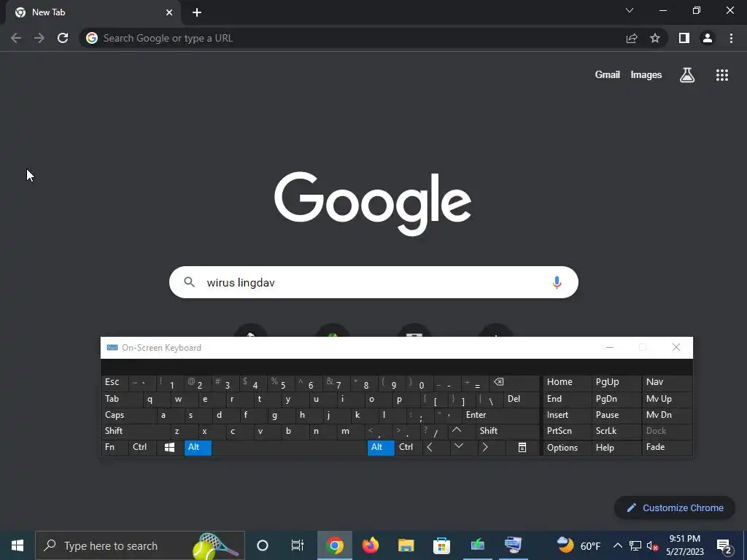Show hidden system tray icons

[x=617, y=545]
